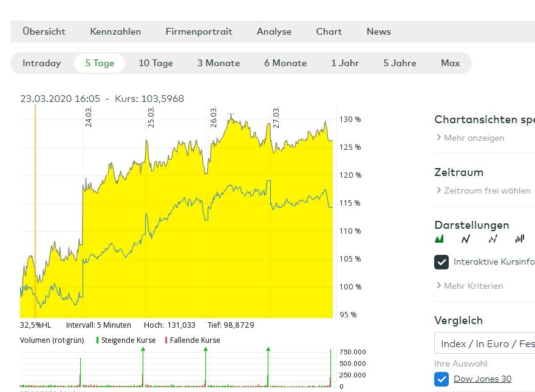Go to the News tab
The height and width of the screenshot is (392, 535).
click(378, 32)
